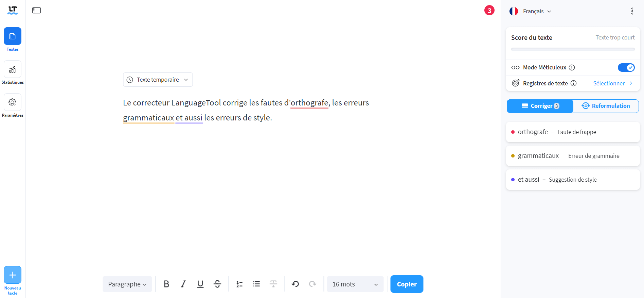The width and height of the screenshot is (644, 298).
Task: Apply bold formatting
Action: point(166,284)
